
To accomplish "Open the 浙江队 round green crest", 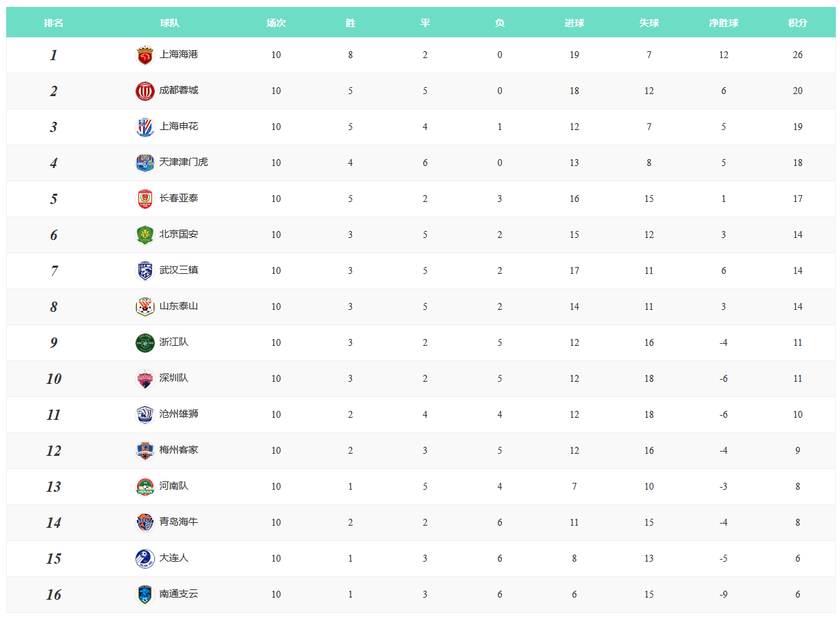I will pyautogui.click(x=144, y=343).
